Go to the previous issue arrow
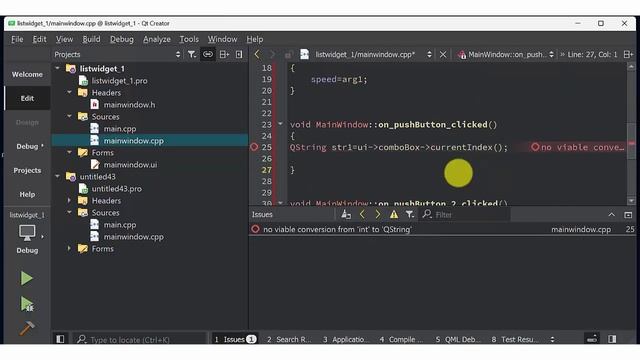This screenshot has width=640, height=360. pos(362,214)
